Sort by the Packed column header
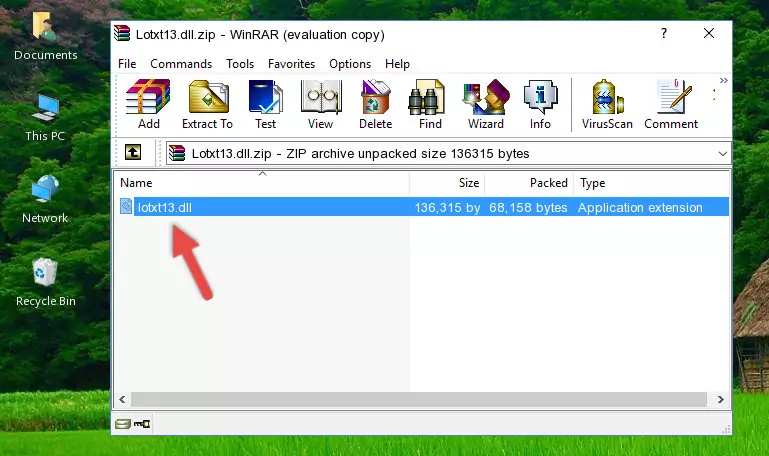Viewport: 769px width, 456px height. coord(529,183)
